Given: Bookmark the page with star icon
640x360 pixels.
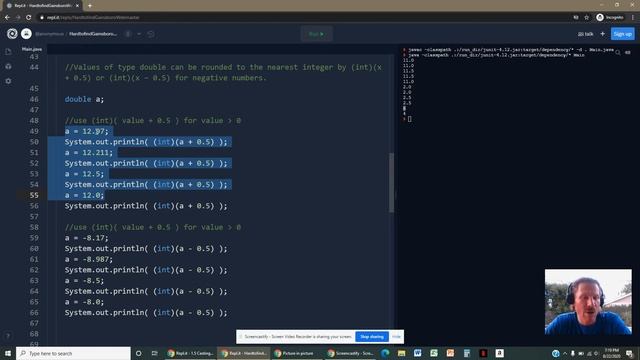Looking at the screenshot, I should tap(587, 18).
